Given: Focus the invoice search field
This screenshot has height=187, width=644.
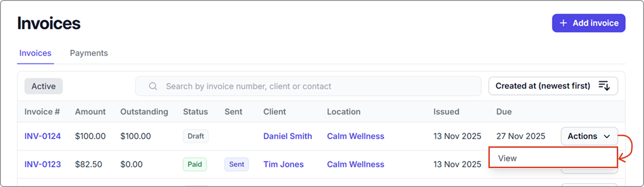Looking at the screenshot, I should click(x=314, y=86).
